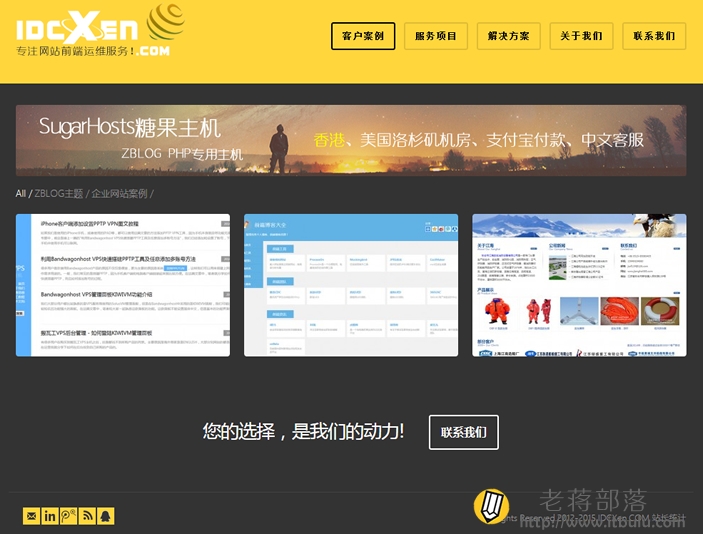The height and width of the screenshot is (534, 703).
Task: Click the SugarHosts糖果主机 banner ad
Action: [351, 140]
